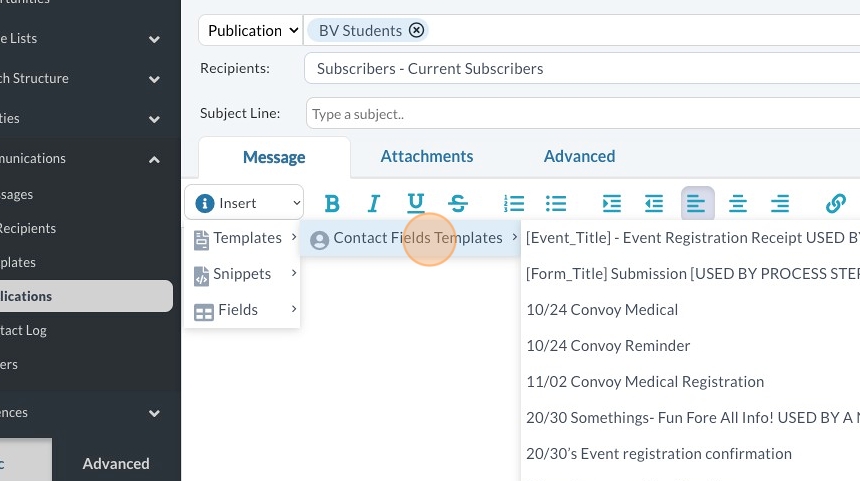860x481 pixels.
Task: Decrease paragraph indent
Action: tap(654, 204)
